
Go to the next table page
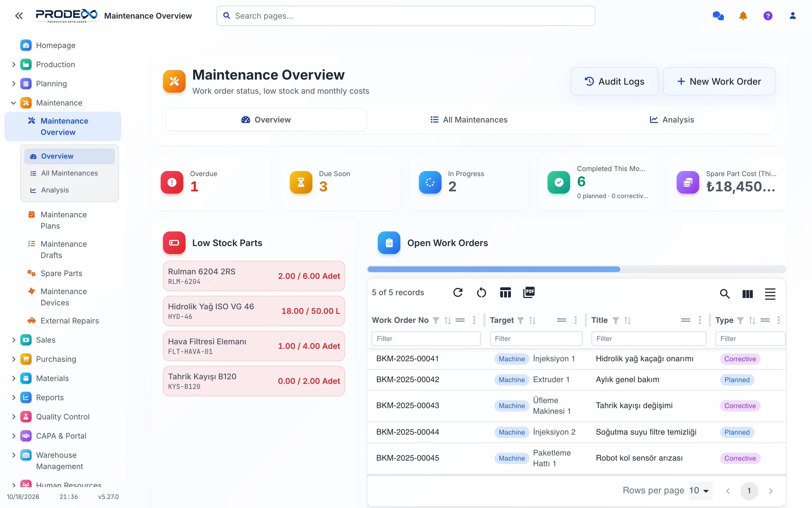tap(771, 491)
